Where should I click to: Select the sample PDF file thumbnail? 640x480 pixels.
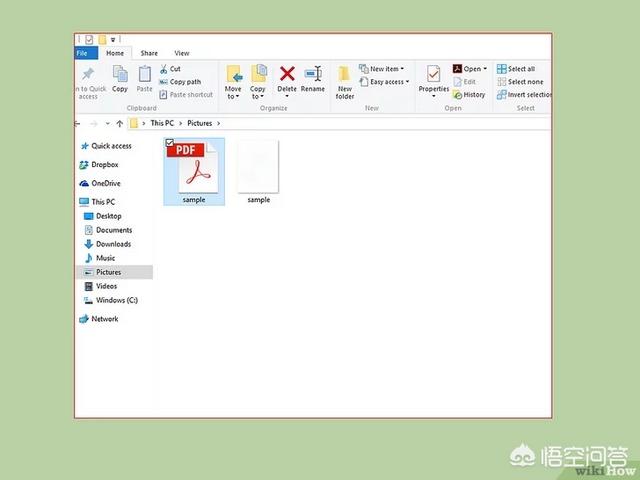pos(194,172)
